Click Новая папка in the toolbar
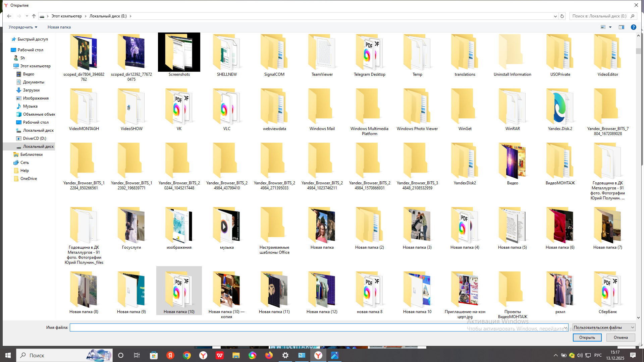Viewport: 644px width, 362px height. [59, 27]
